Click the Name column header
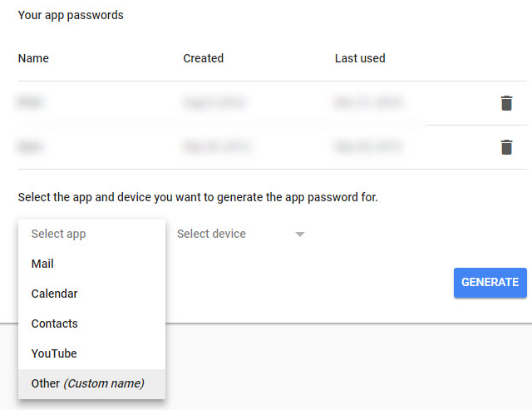Image resolution: width=532 pixels, height=410 pixels. click(x=33, y=58)
